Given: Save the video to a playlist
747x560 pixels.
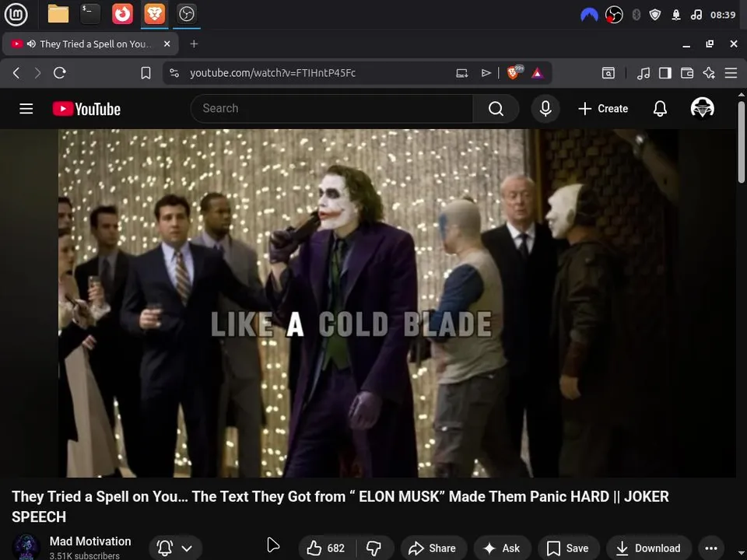Looking at the screenshot, I should (x=568, y=548).
